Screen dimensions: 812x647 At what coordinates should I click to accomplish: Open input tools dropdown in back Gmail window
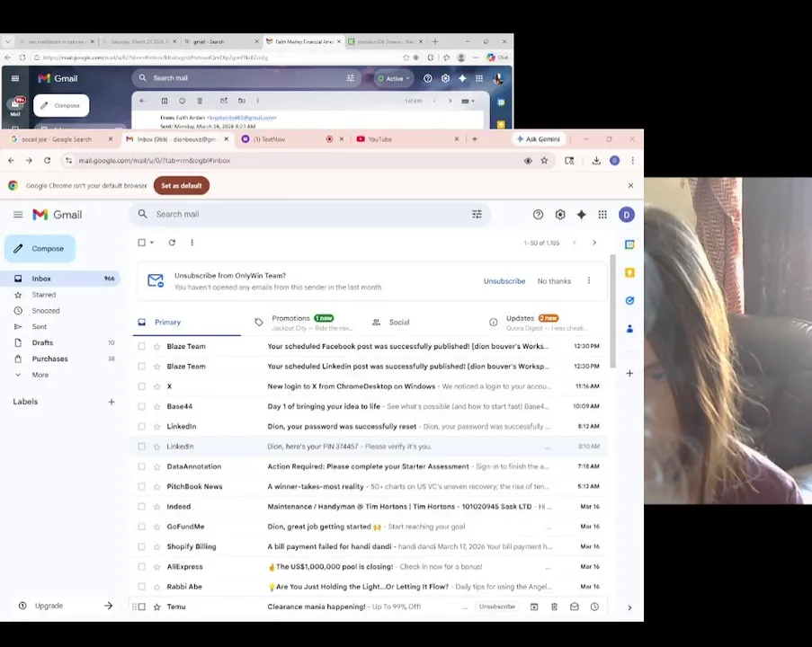coord(468,101)
